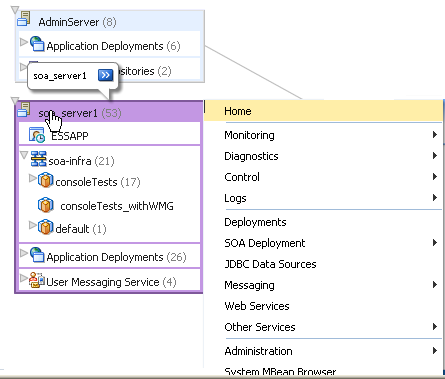This screenshot has width=445, height=379.
Task: Expand the consoleTests (17) node
Action: coord(33,178)
